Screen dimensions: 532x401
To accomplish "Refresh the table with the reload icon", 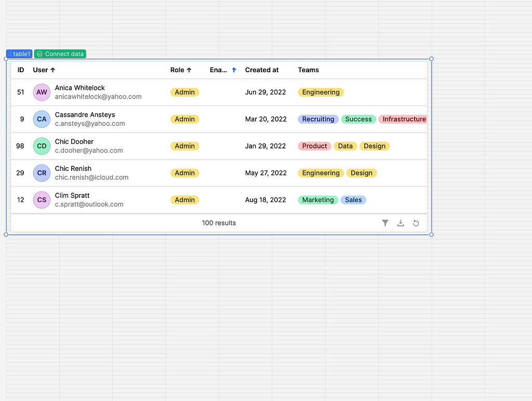I will coord(416,223).
